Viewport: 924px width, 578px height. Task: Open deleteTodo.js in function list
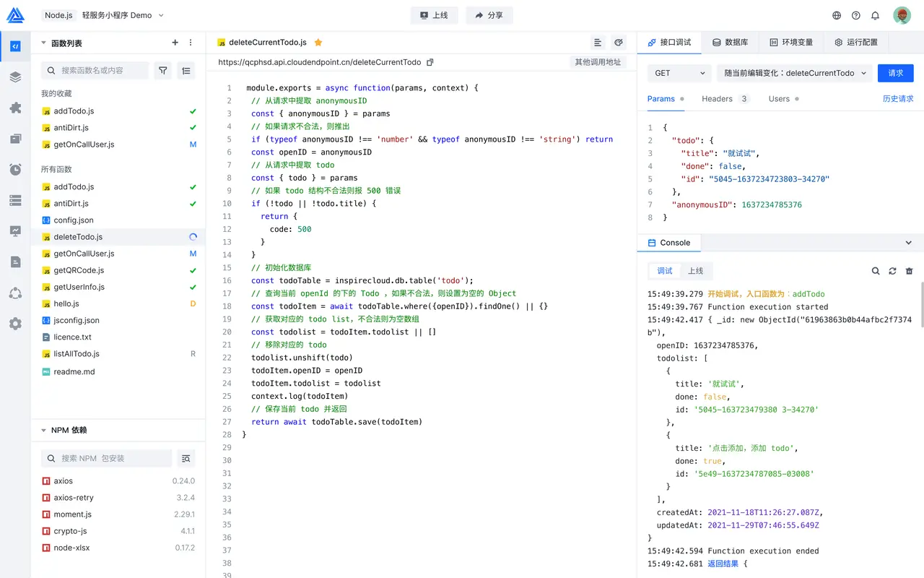(x=118, y=237)
